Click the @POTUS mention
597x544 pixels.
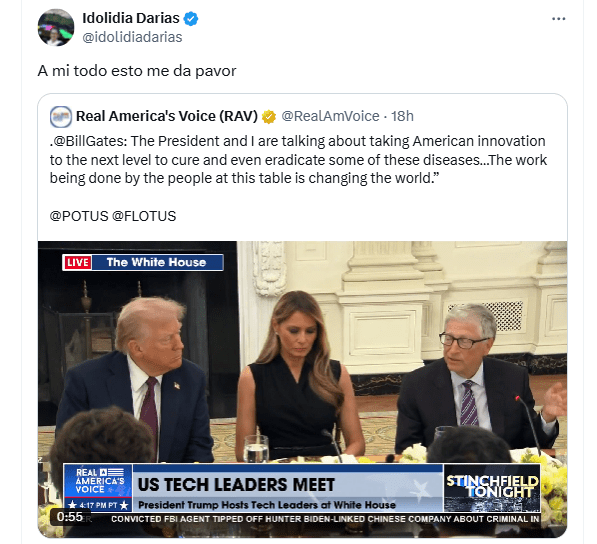click(79, 216)
